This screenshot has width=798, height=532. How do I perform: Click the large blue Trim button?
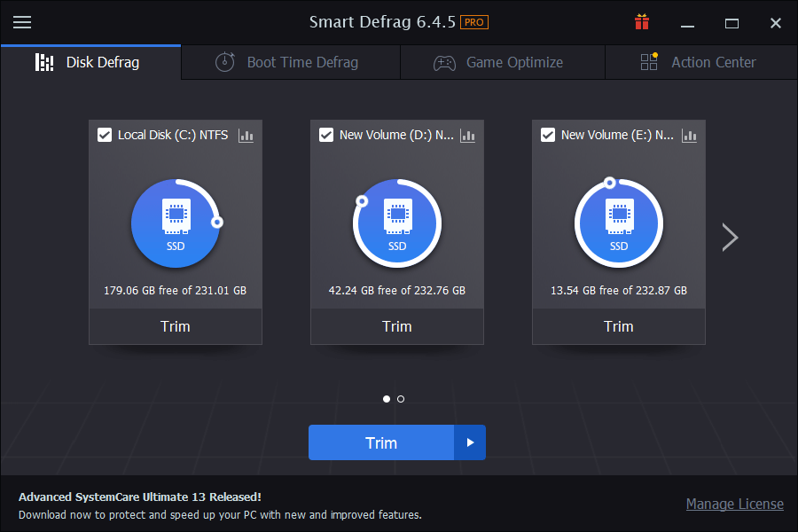(x=381, y=442)
